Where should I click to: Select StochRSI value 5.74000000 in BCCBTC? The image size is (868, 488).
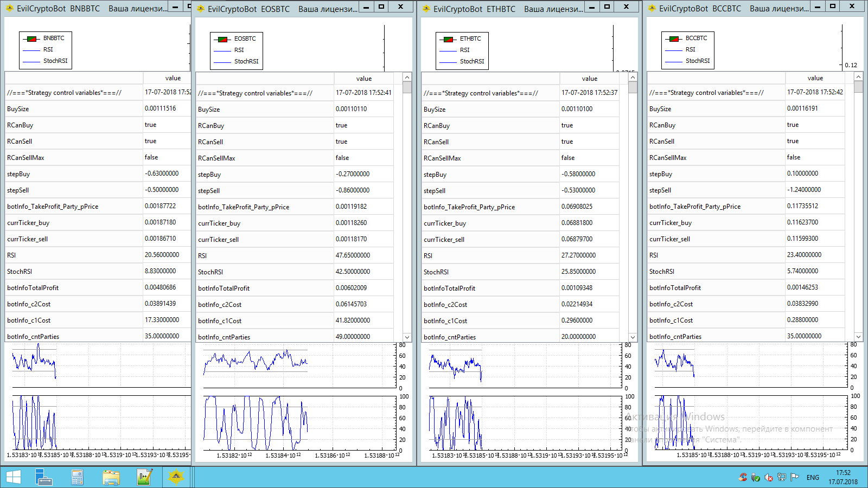[x=802, y=271]
